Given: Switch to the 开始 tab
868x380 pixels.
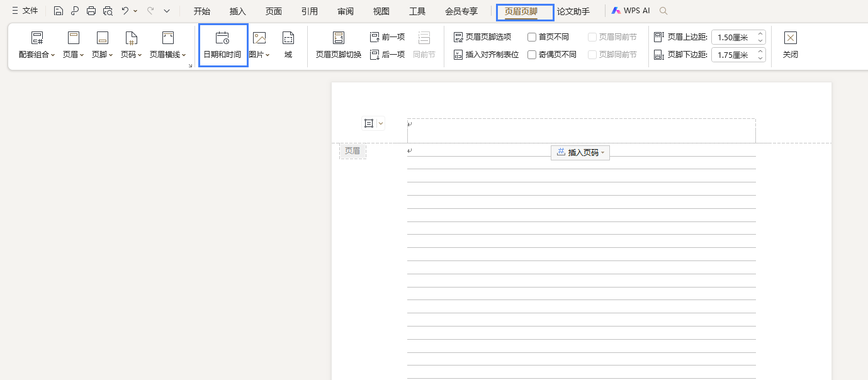Looking at the screenshot, I should 202,11.
